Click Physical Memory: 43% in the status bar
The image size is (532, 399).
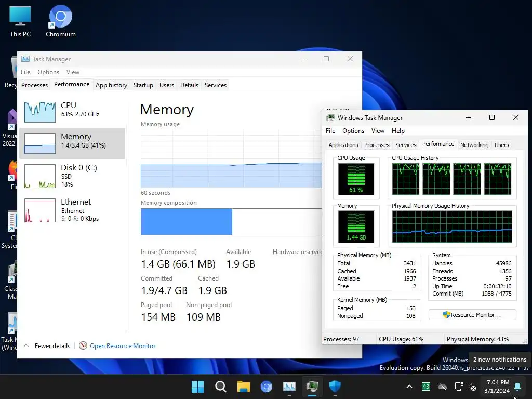tap(477, 339)
